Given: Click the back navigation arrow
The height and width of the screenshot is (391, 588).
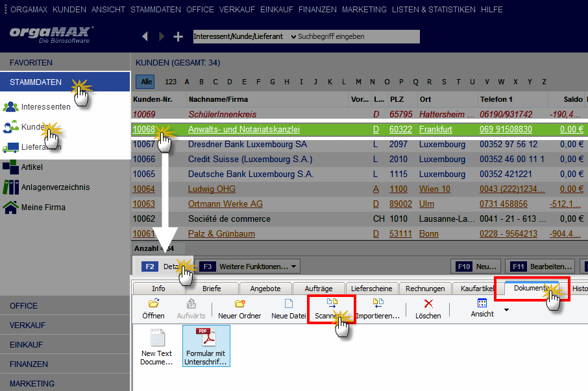Looking at the screenshot, I should [145, 36].
